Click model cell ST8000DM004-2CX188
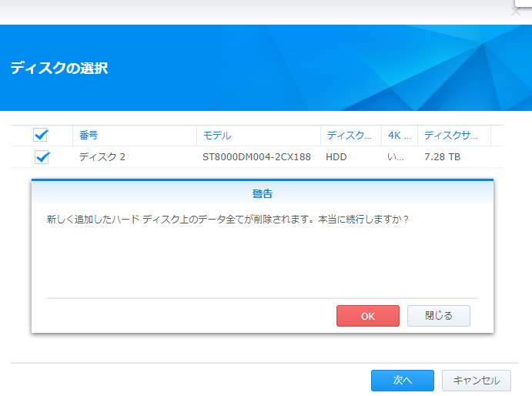532x396 pixels. (256, 157)
